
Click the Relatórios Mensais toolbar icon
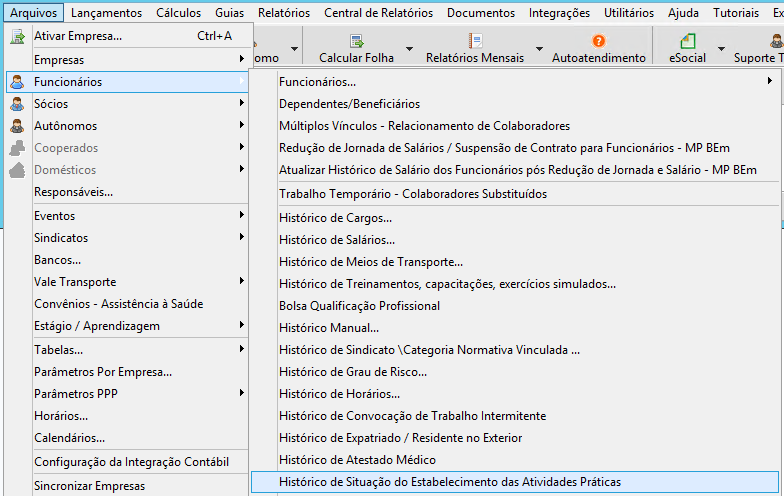(475, 40)
